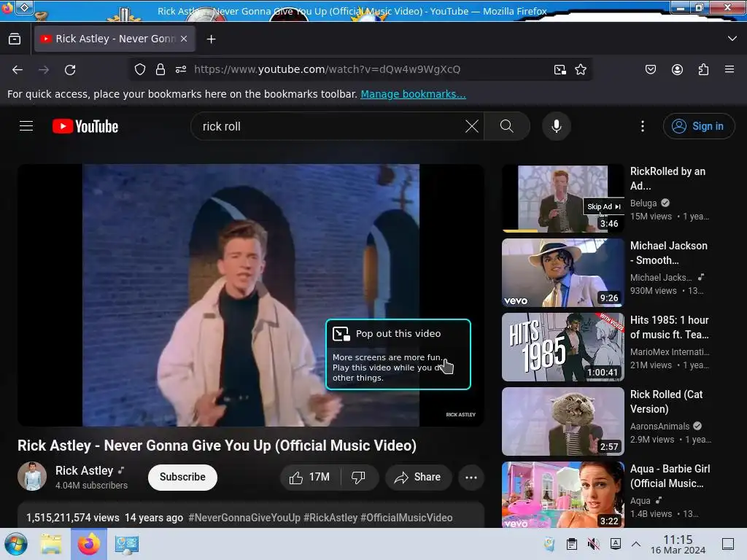Expand the list all tabs chevron

(x=732, y=39)
